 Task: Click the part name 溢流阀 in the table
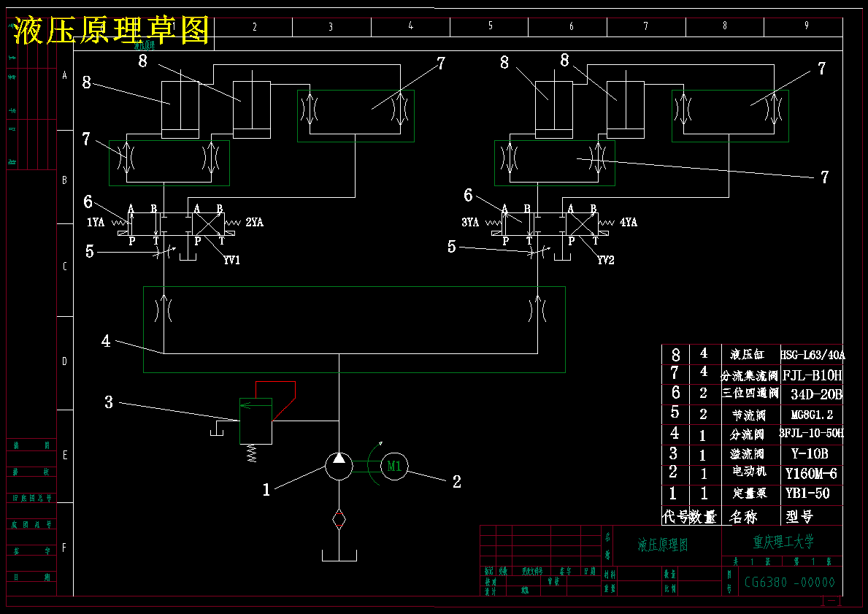[x=747, y=455]
